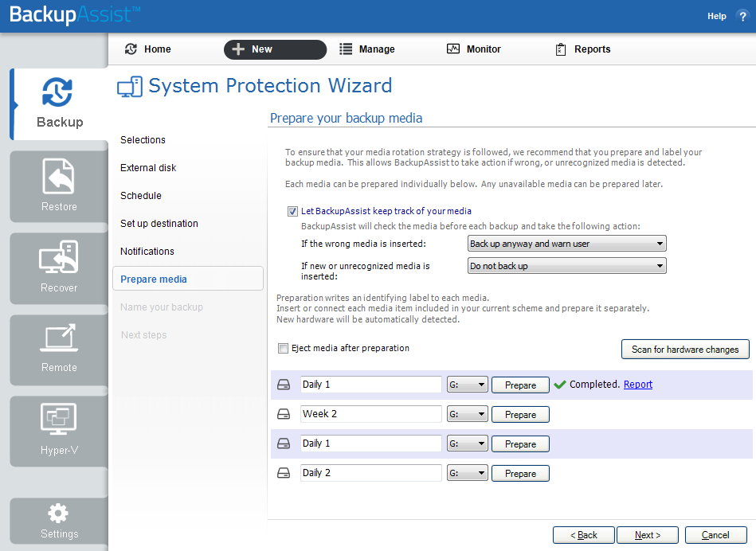
Task: Click the System Protection Wizard computer icon
Action: (x=130, y=87)
